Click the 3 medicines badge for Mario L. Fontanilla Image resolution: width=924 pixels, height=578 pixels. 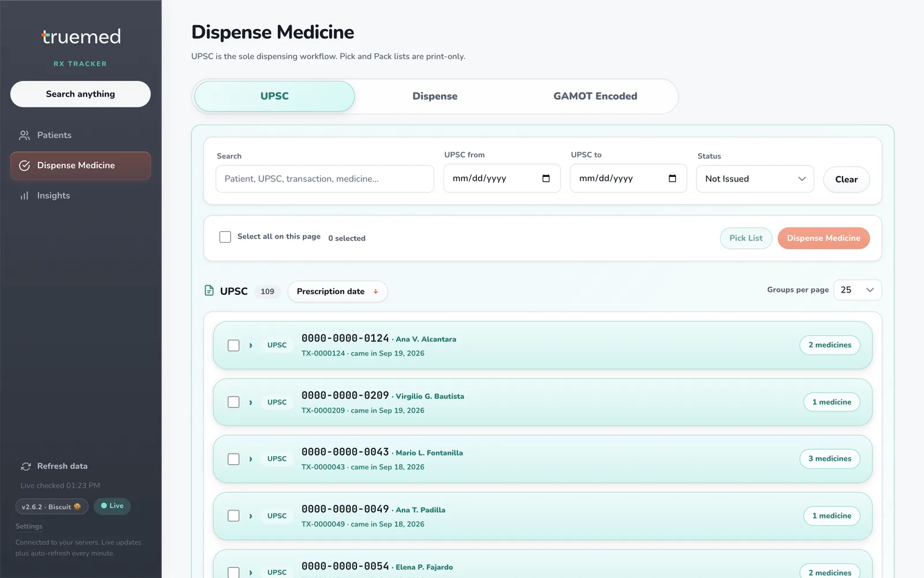click(830, 459)
